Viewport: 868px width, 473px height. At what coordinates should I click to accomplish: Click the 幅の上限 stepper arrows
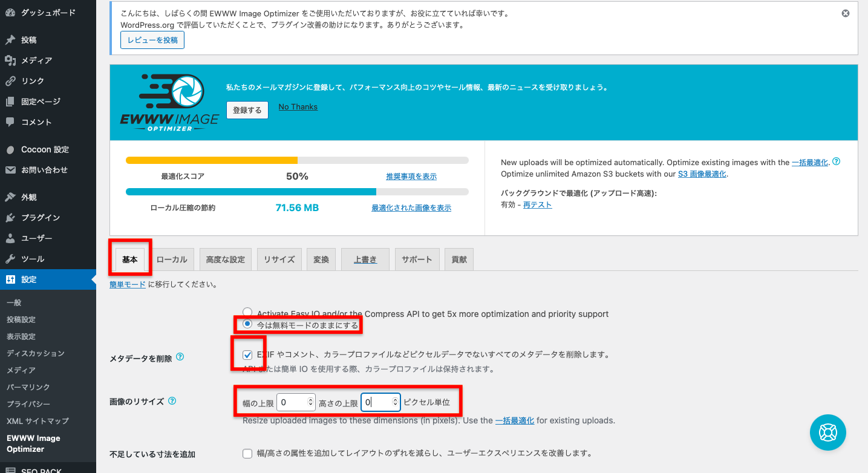pyautogui.click(x=311, y=402)
